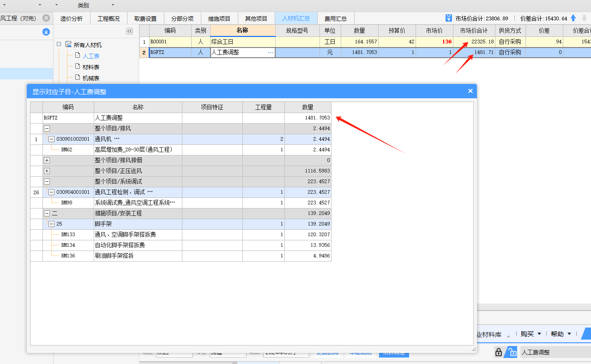Select 所有人材机 root node
Screen dimensions: 591x364
click(88, 45)
